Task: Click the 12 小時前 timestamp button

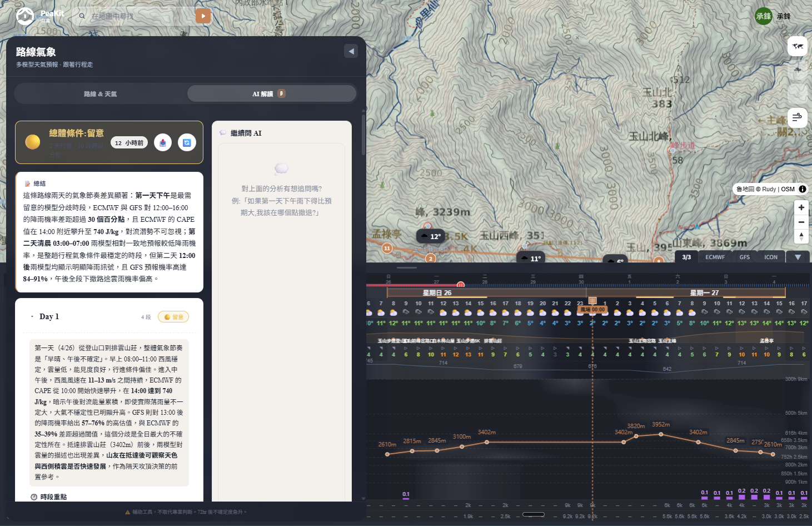Action: click(x=129, y=142)
